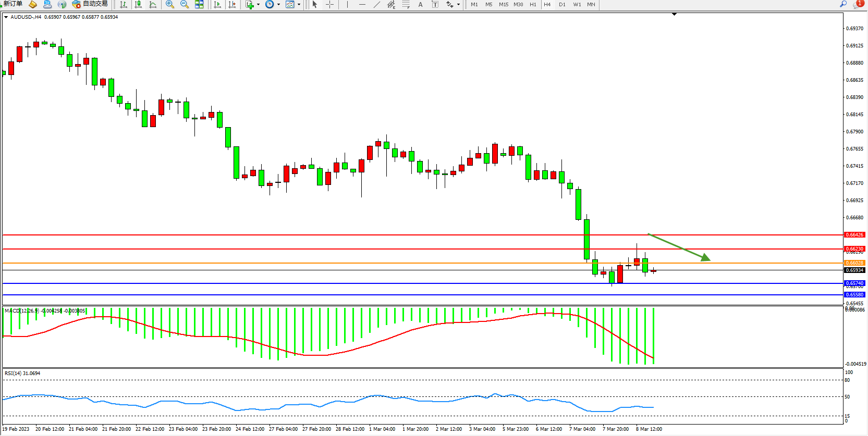Toggle candlestick chart mode
This screenshot has height=436, width=868.
click(x=138, y=4)
